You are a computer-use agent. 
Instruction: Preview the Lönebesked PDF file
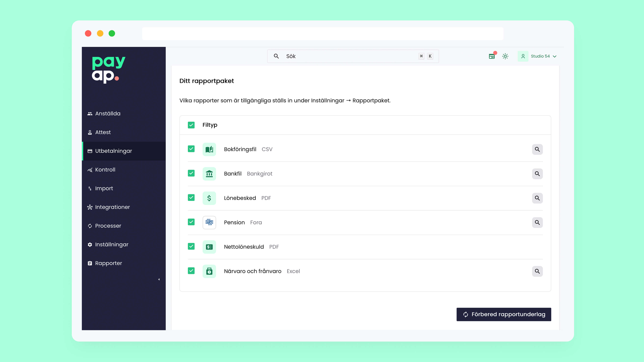pyautogui.click(x=537, y=198)
